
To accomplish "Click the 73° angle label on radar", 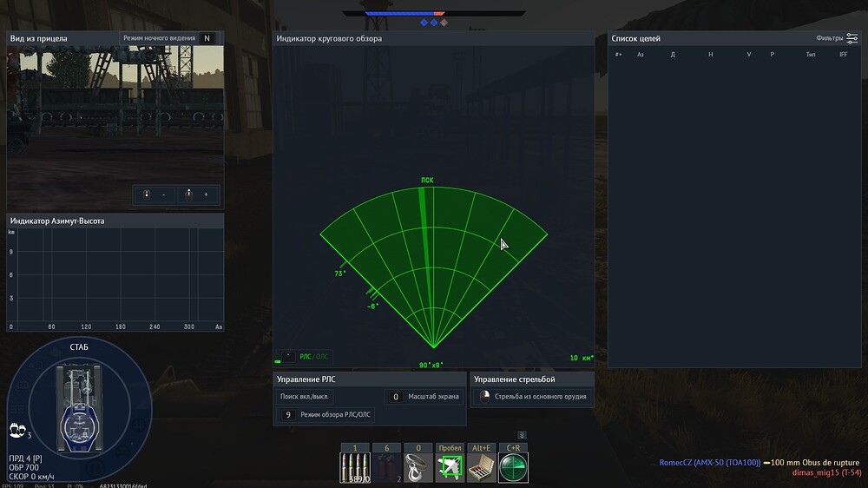I will pos(340,273).
